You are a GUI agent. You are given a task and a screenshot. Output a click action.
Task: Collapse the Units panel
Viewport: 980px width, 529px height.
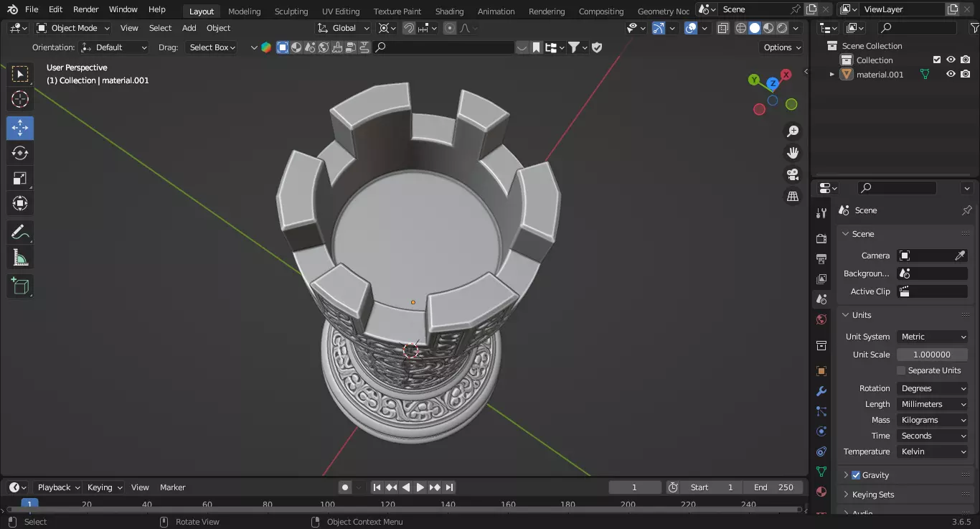click(x=846, y=315)
